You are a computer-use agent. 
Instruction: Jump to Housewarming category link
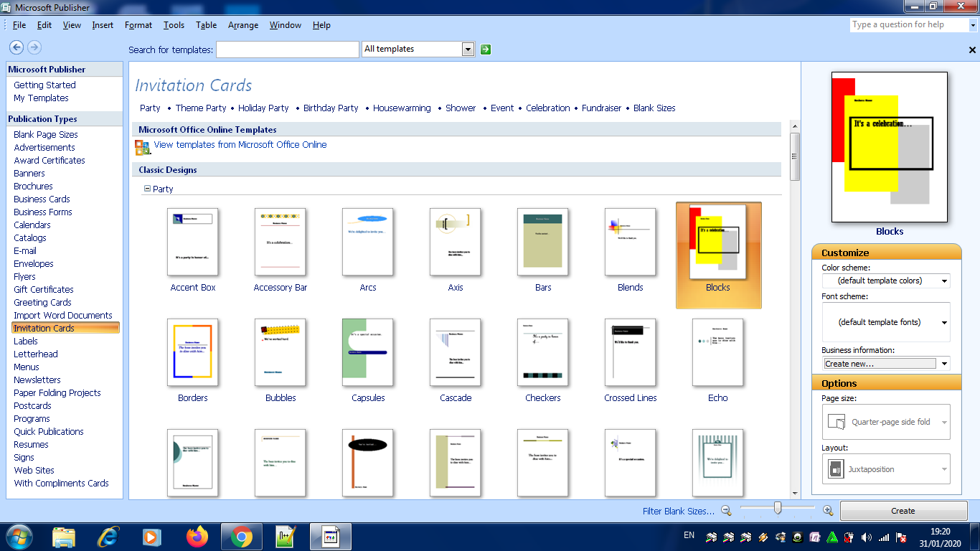(x=402, y=108)
